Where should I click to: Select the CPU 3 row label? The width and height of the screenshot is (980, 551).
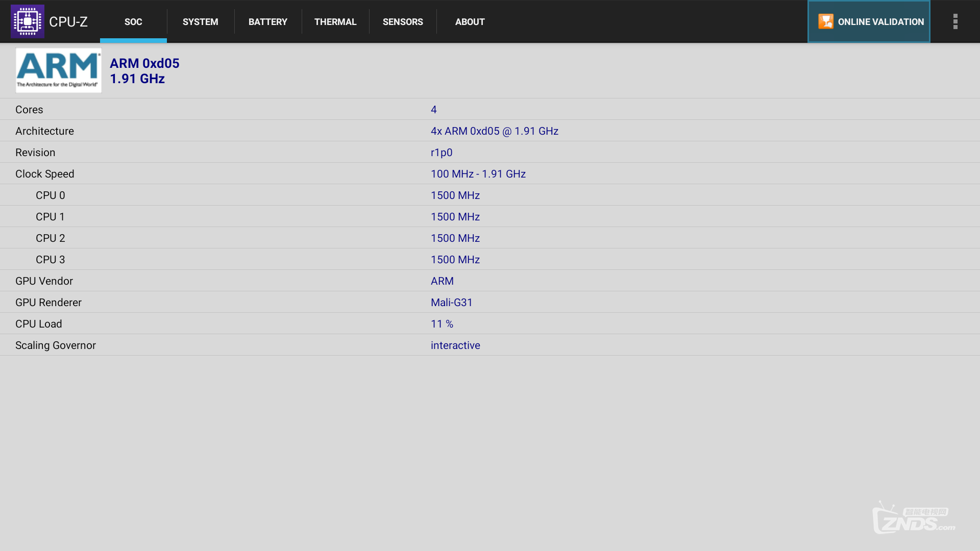click(51, 260)
